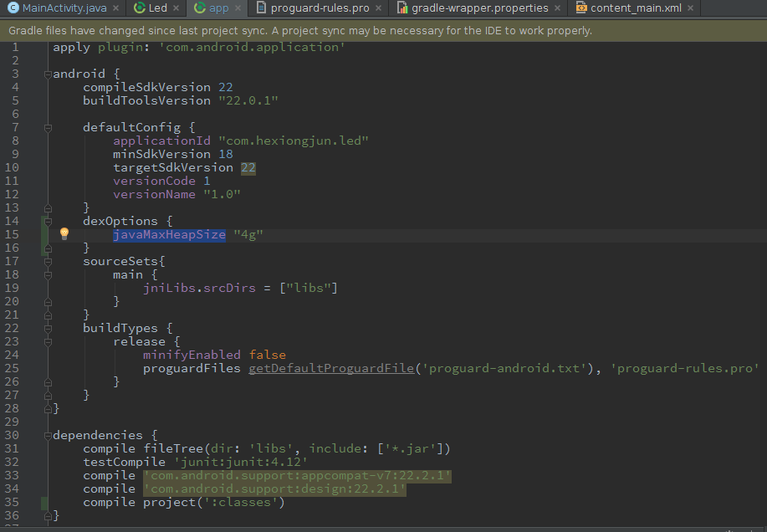Switch to the app gradle tab

pyautogui.click(x=217, y=8)
